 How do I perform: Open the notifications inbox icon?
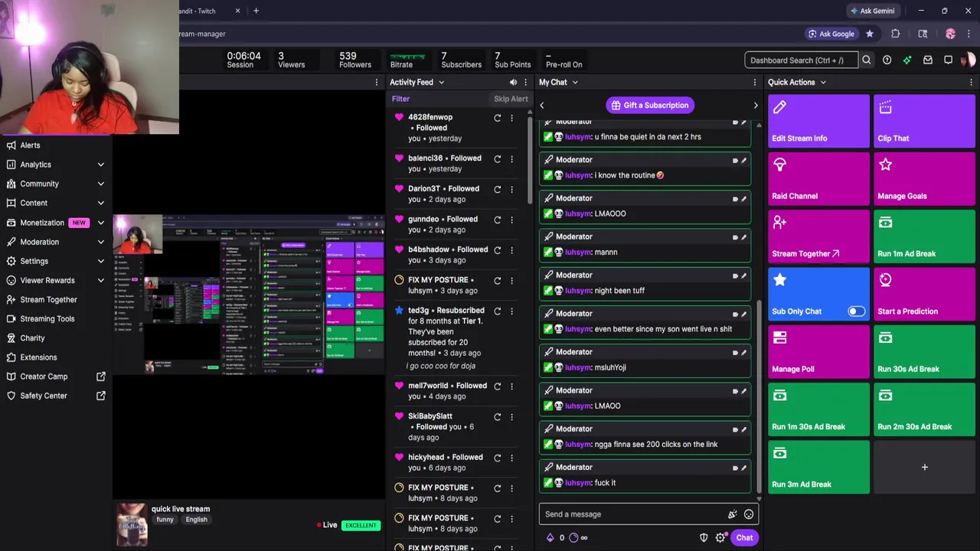pos(928,60)
